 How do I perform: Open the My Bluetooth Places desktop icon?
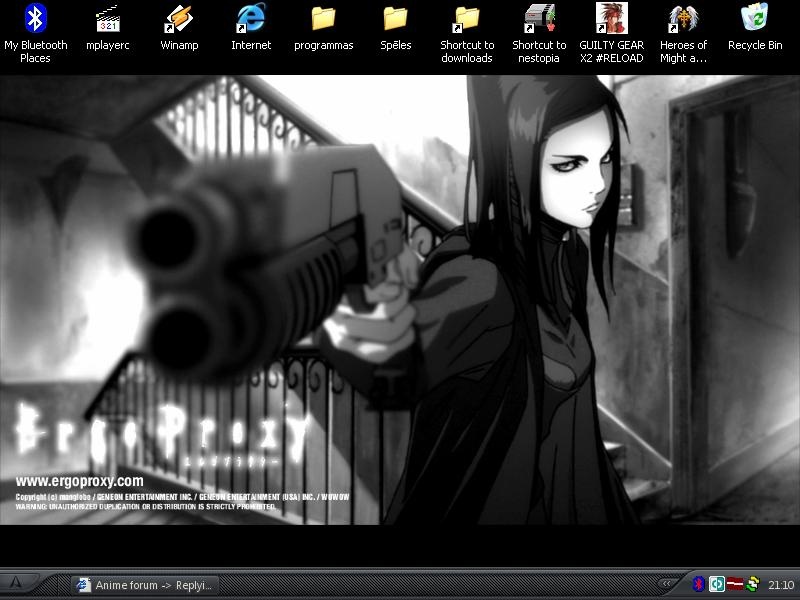click(x=35, y=33)
